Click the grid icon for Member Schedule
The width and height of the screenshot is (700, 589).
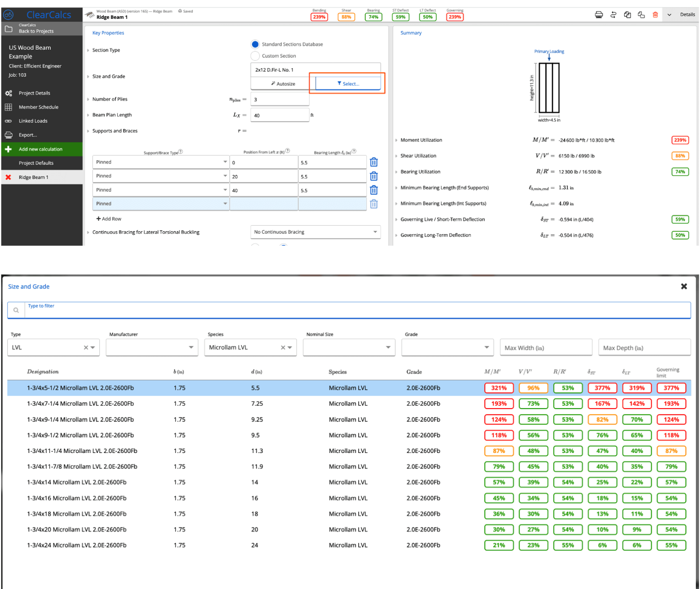(8, 107)
